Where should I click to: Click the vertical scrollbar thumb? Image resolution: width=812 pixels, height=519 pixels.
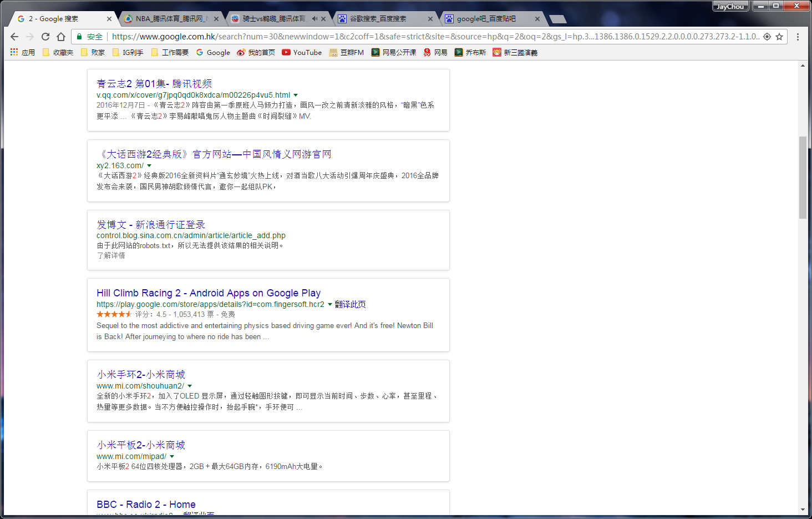(x=803, y=178)
